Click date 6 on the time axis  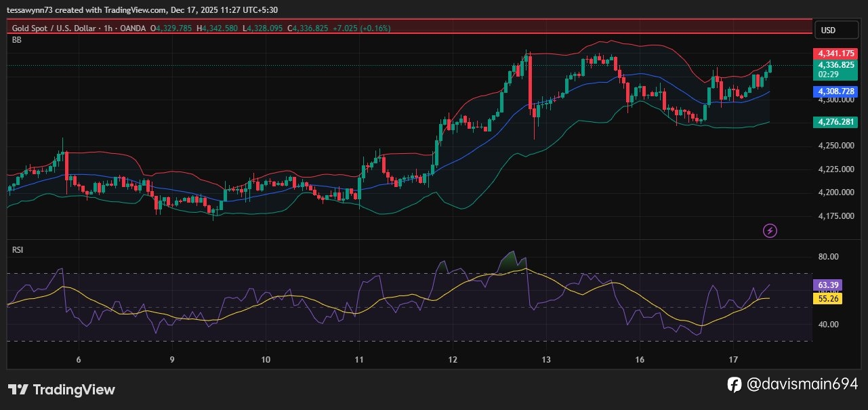click(x=79, y=359)
